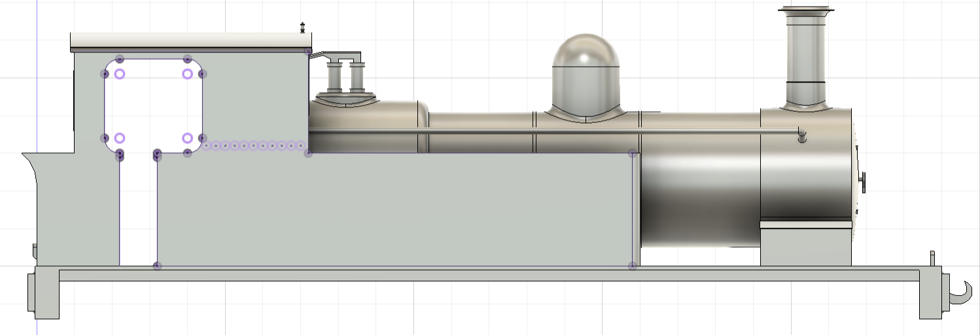Click the smokebox saddle block
The width and height of the screenshot is (980, 335).
[805, 247]
